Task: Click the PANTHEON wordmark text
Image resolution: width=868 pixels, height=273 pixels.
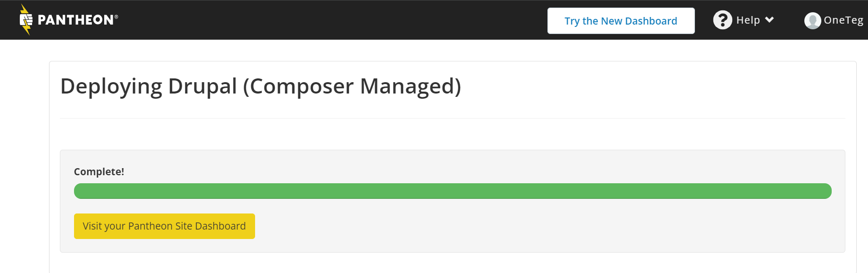Action: pyautogui.click(x=75, y=20)
